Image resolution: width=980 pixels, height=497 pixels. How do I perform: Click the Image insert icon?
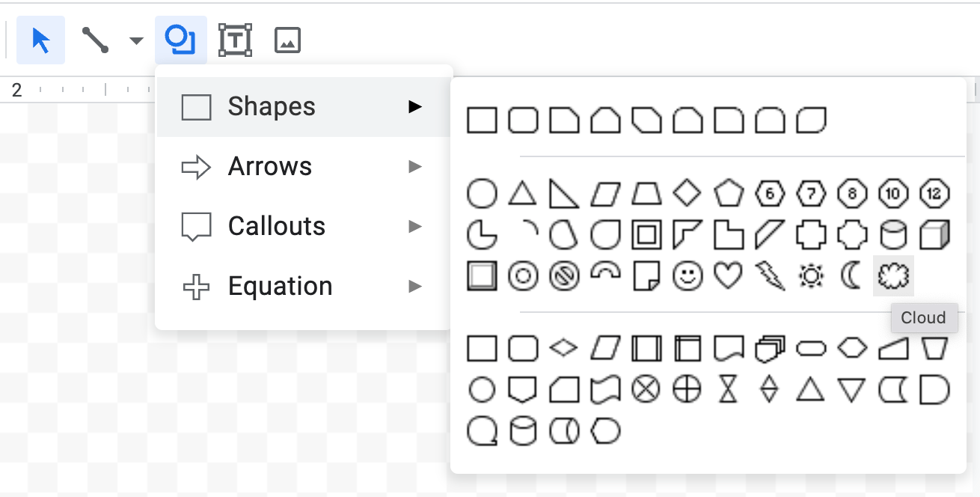click(x=287, y=40)
